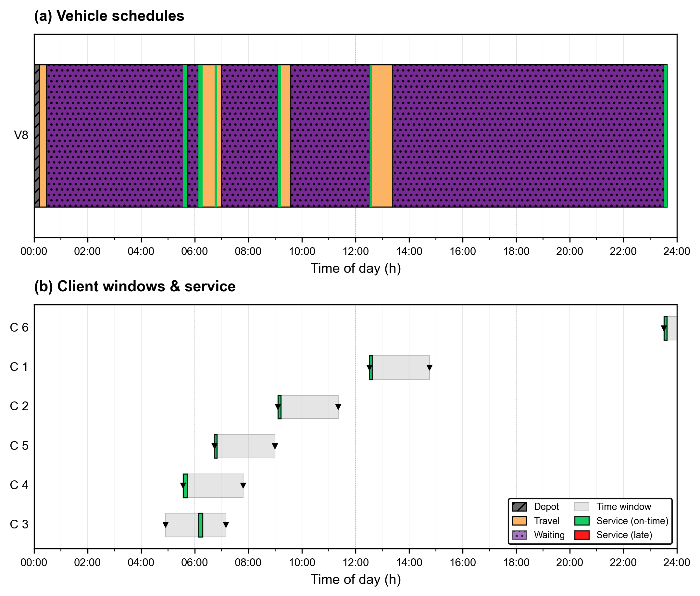Click the C 1 window end triangle marker
This screenshot has height=596, width=700.
coord(430,367)
